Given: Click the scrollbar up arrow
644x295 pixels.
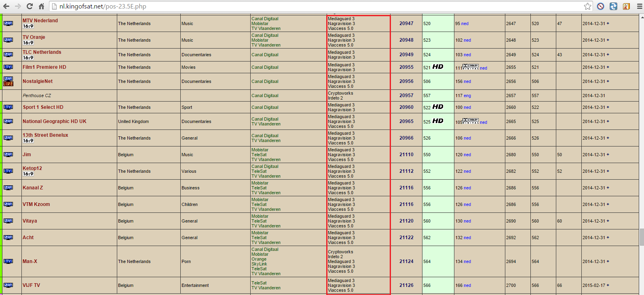Looking at the screenshot, I should 642,17.
